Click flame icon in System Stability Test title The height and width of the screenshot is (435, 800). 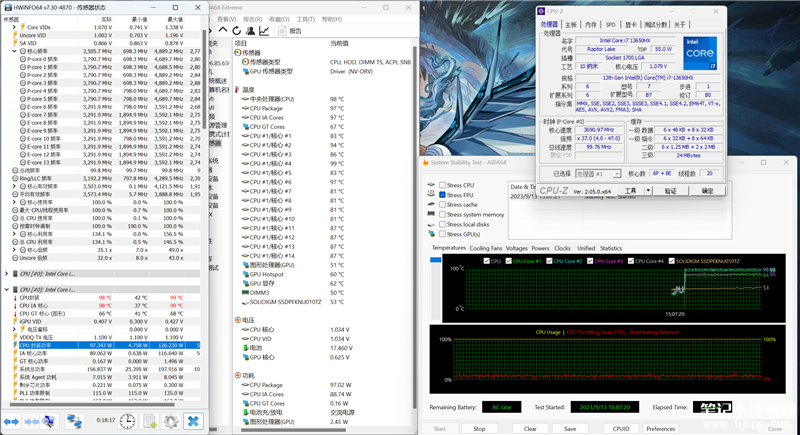[424, 163]
